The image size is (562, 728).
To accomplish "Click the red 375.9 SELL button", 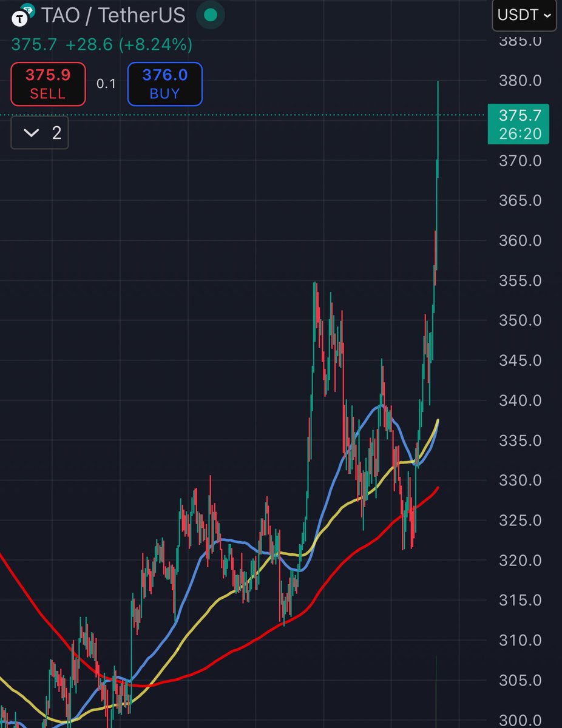I will (x=48, y=84).
